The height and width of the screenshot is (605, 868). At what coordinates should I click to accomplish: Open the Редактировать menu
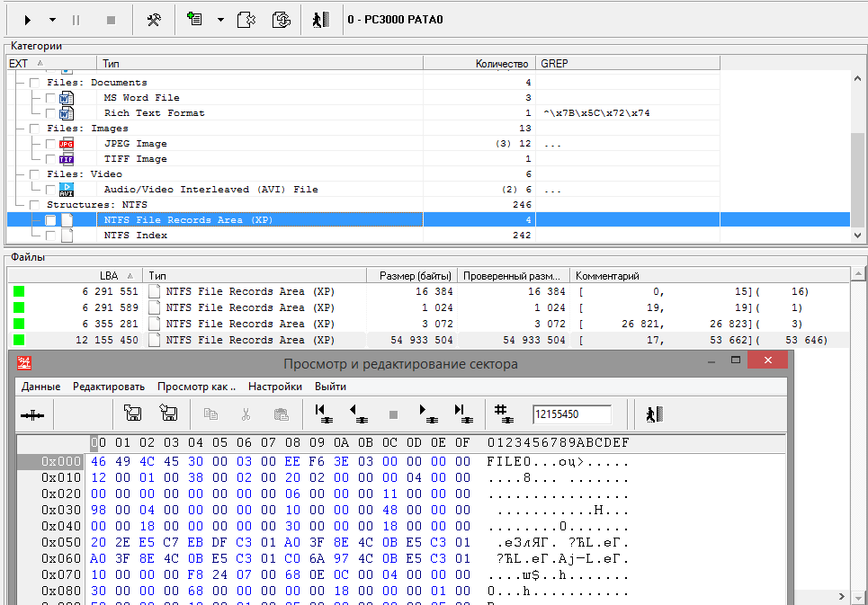[109, 387]
